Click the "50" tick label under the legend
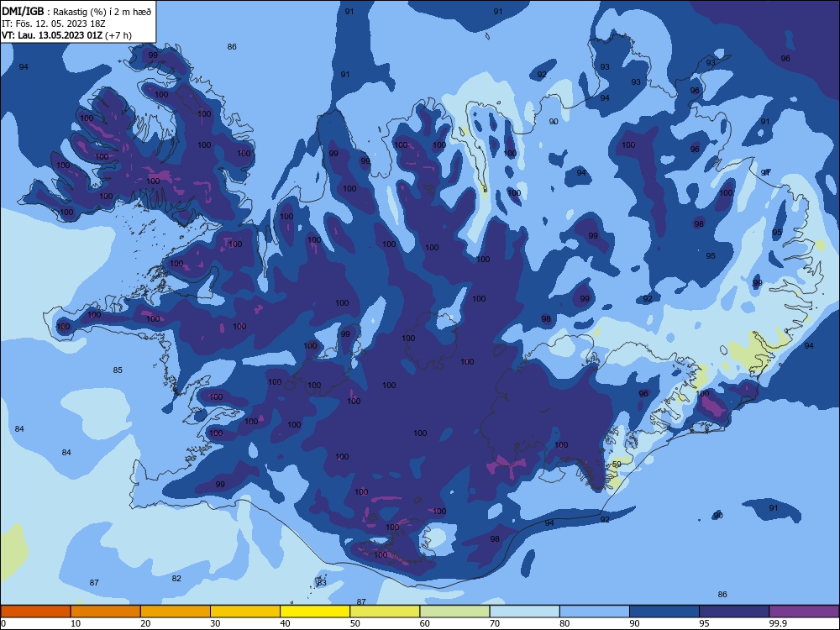This screenshot has width=840, height=630. 354,623
